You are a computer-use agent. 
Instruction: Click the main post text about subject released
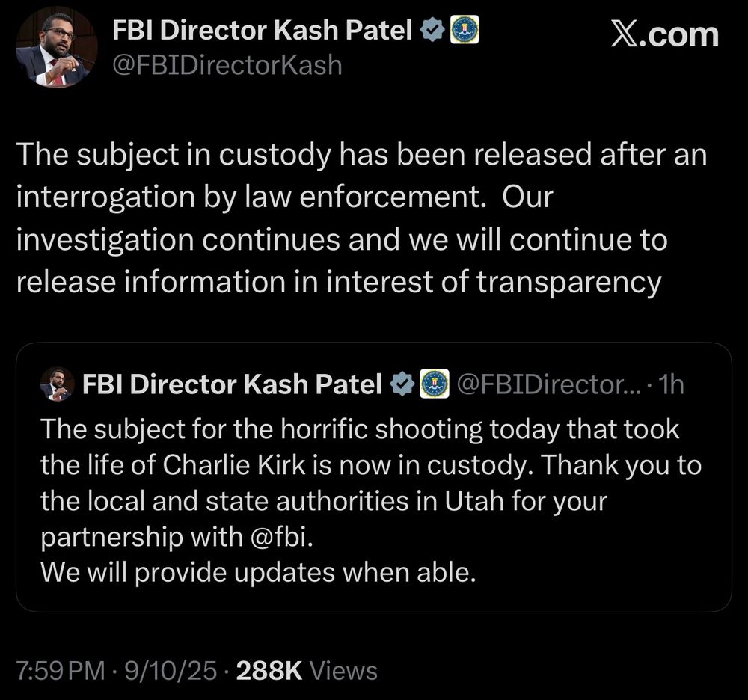[359, 218]
